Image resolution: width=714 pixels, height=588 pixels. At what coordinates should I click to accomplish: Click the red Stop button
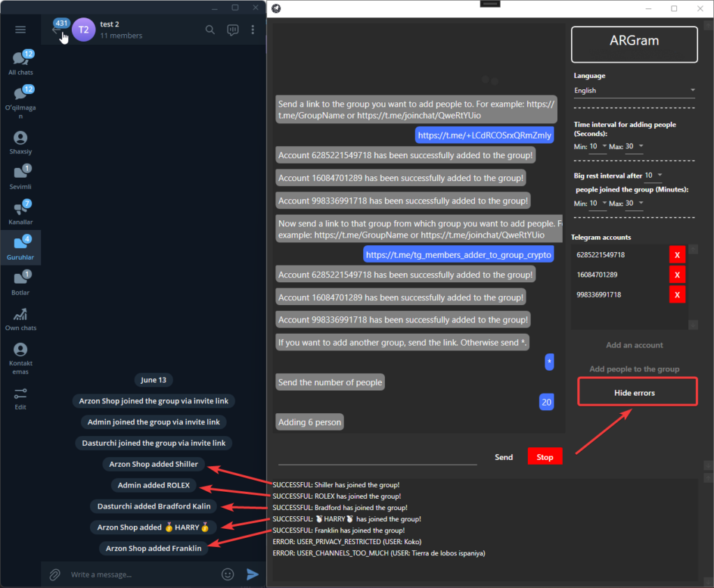[545, 457]
